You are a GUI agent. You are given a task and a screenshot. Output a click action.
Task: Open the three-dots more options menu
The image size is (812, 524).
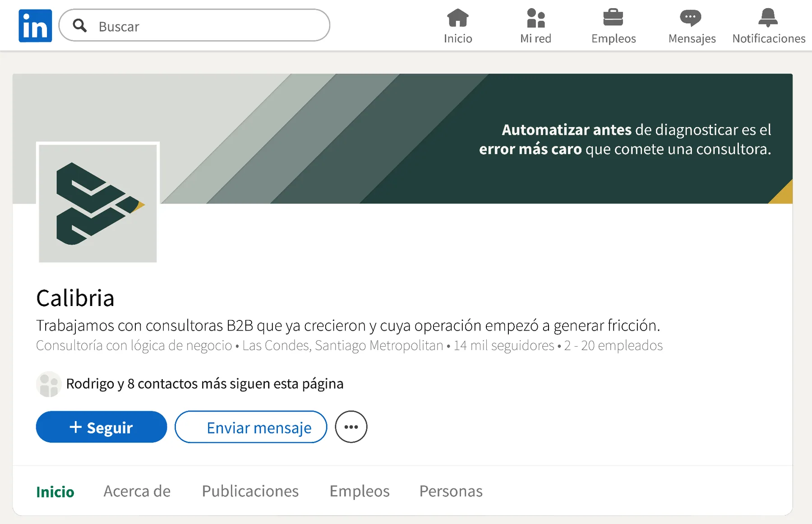click(351, 427)
